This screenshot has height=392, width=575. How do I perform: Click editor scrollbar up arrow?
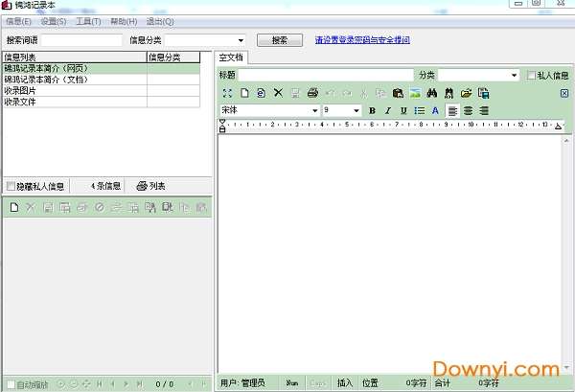[566, 141]
